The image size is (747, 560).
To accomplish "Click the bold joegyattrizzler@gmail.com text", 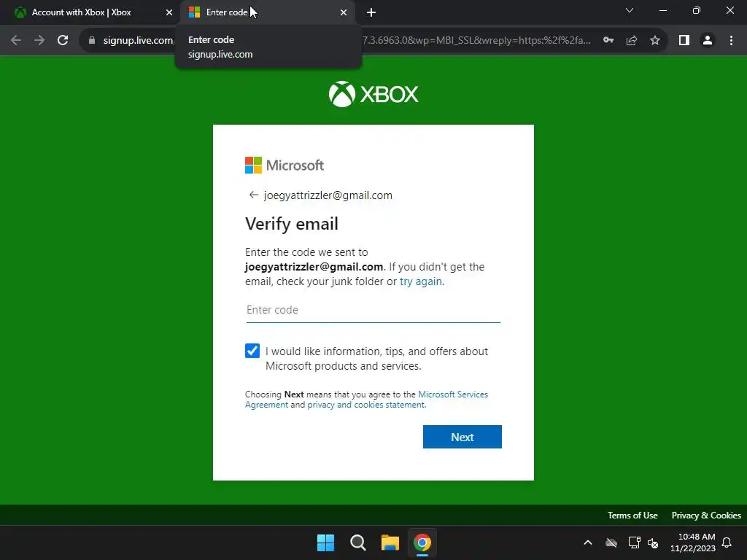I will click(314, 267).
